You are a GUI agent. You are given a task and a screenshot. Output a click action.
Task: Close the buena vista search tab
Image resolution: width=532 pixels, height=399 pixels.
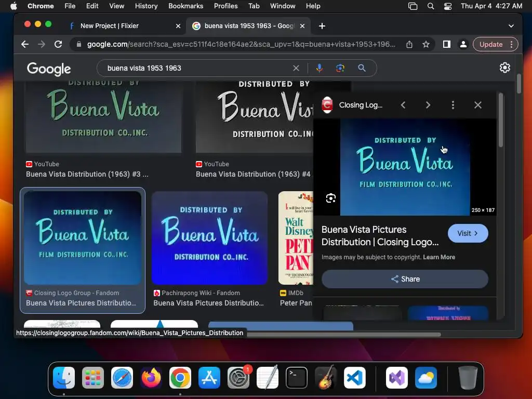click(x=302, y=26)
